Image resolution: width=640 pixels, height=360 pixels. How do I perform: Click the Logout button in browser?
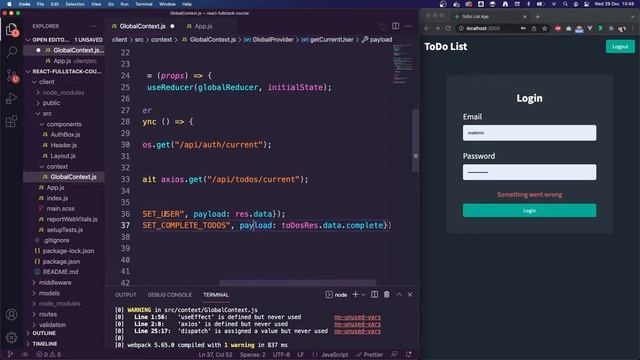620,47
